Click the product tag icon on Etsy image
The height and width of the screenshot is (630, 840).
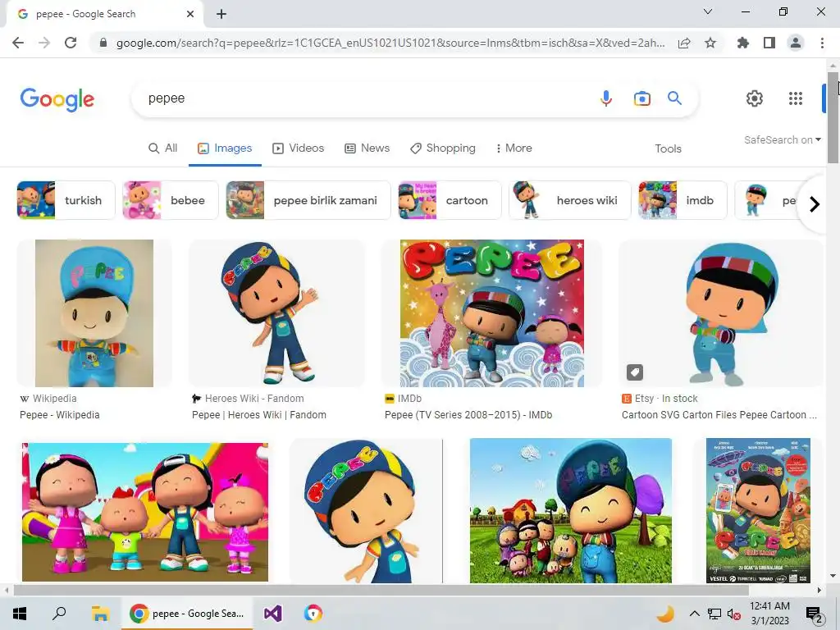[635, 372]
